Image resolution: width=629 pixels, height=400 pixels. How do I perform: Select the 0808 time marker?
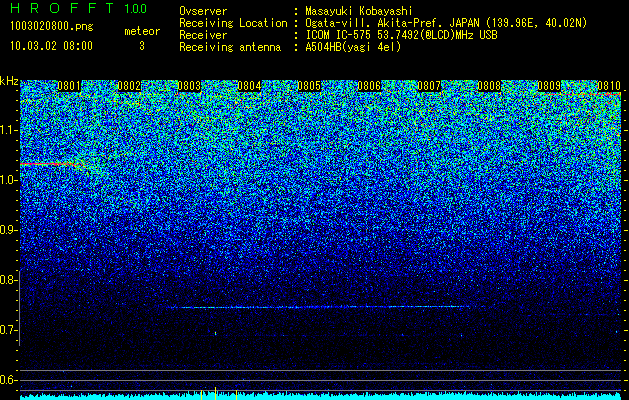(x=489, y=86)
